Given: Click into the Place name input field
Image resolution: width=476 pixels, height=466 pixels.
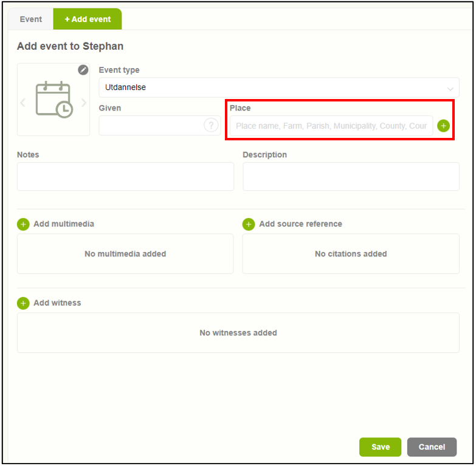Looking at the screenshot, I should [331, 126].
